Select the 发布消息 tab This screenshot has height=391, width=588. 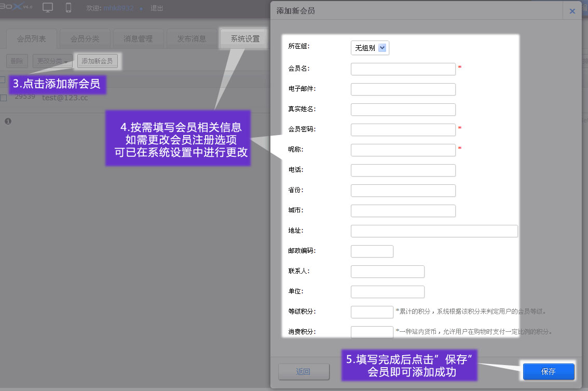coord(192,39)
